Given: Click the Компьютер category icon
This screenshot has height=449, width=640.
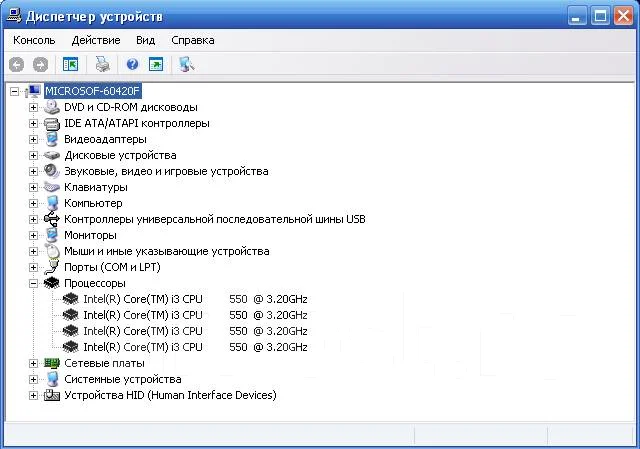Looking at the screenshot, I should (x=52, y=203).
